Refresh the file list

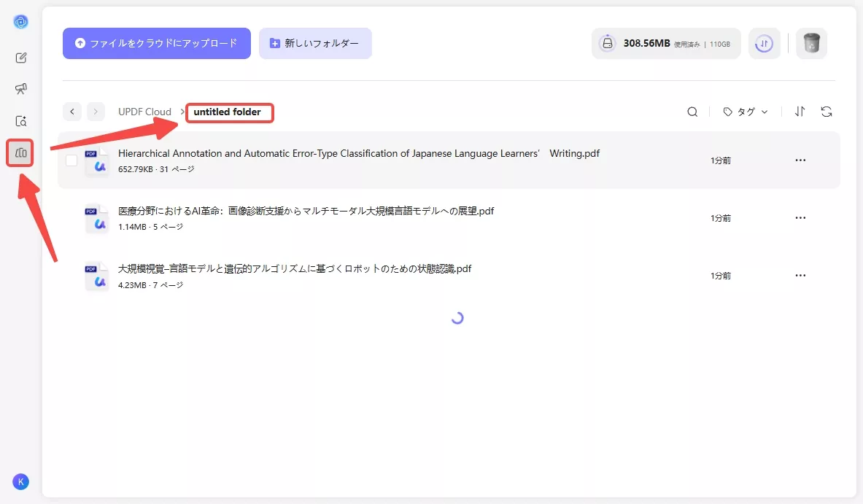tap(827, 112)
